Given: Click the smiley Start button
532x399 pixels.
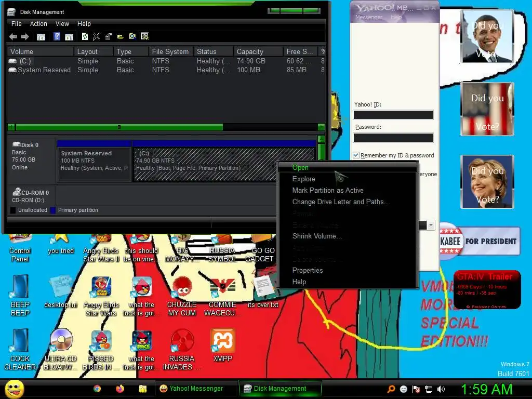Looking at the screenshot, I should click(14, 389).
